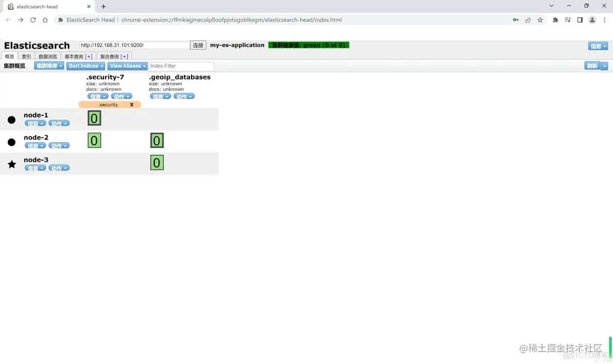Image resolution: width=613 pixels, height=364 pixels.
Task: Click the node-1 label
Action: [36, 115]
